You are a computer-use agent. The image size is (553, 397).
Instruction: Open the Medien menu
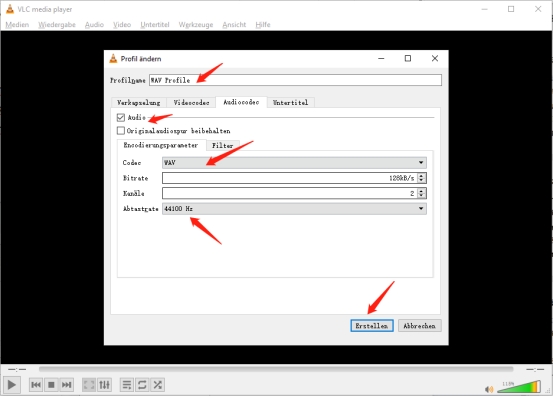tap(17, 25)
